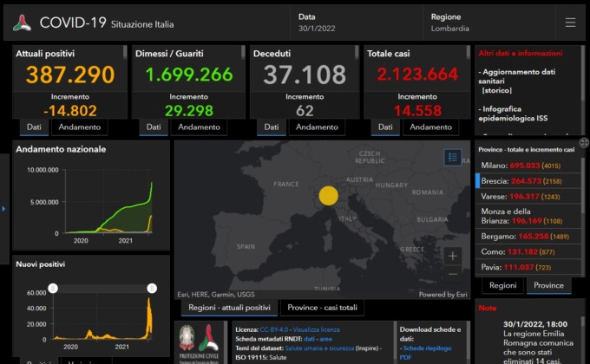Select the Varese province row
This screenshot has width=590, height=364.
point(528,196)
